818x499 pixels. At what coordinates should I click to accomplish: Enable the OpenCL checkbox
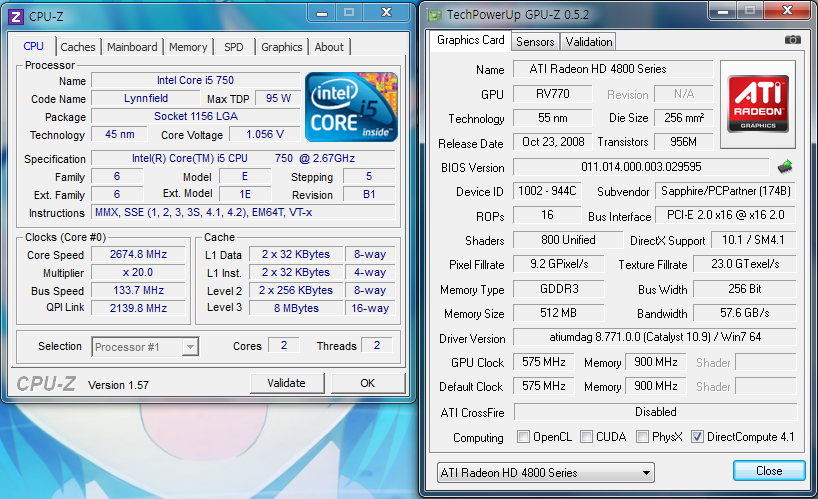click(x=523, y=437)
